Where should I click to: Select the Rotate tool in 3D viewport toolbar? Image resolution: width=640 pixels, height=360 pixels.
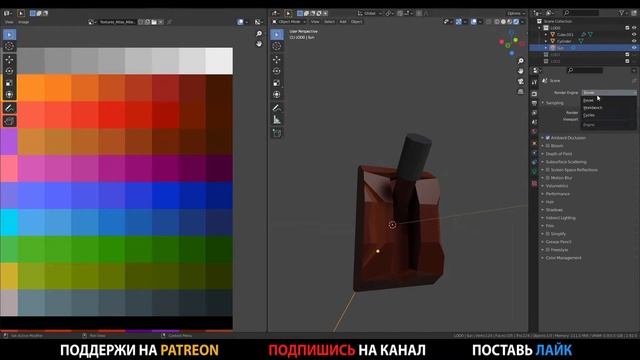[277, 71]
